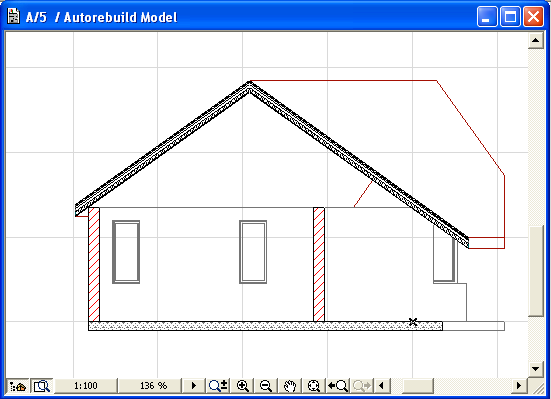Viewport: 551px width, 399px height.
Task: Click horizontal scrollbar left arrow
Action: pos(382,386)
